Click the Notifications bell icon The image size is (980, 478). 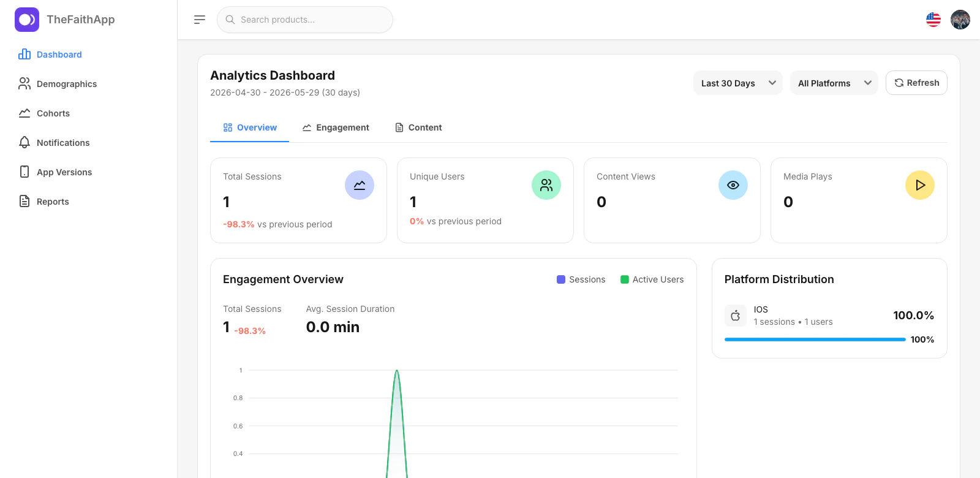click(x=24, y=142)
